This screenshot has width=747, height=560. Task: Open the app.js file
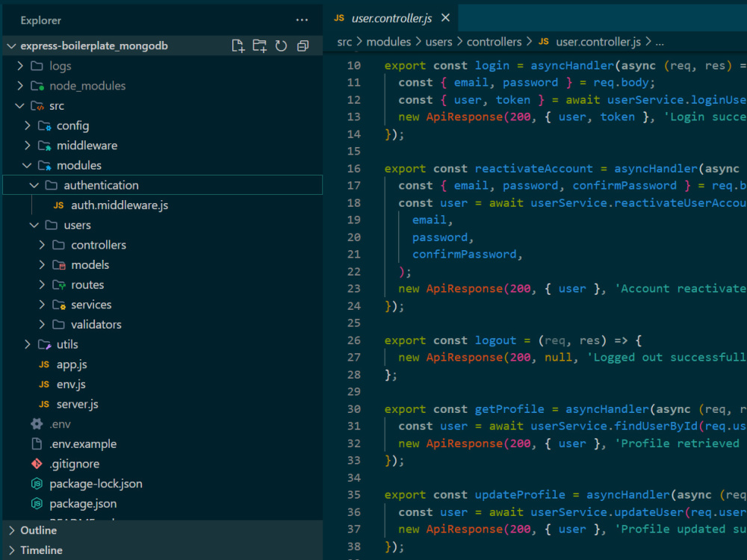pos(72,364)
